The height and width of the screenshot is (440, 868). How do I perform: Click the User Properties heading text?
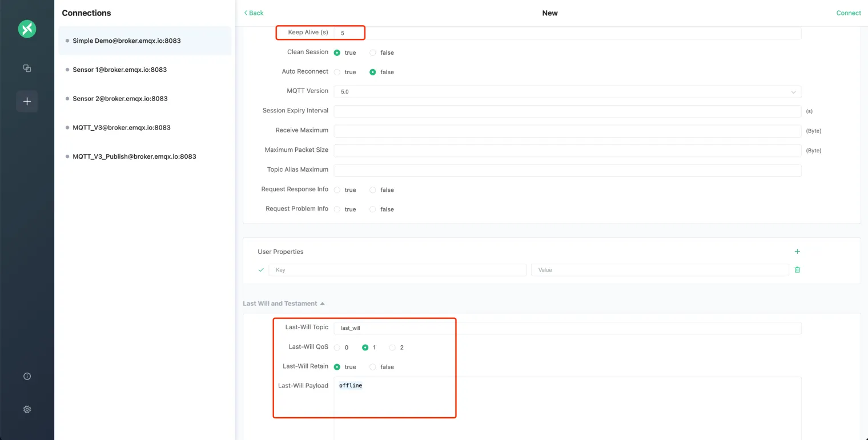coord(280,252)
